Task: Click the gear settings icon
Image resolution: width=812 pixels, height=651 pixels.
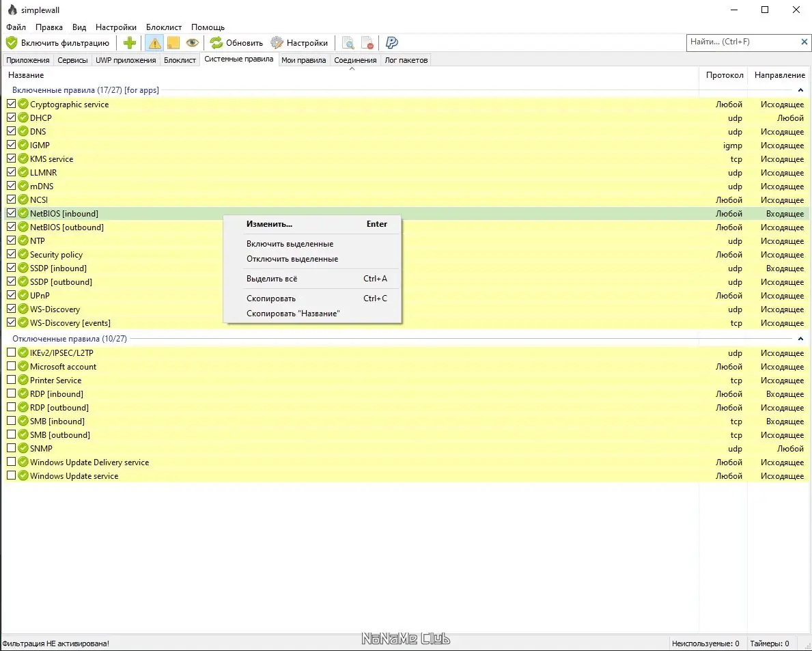Action: [x=277, y=43]
